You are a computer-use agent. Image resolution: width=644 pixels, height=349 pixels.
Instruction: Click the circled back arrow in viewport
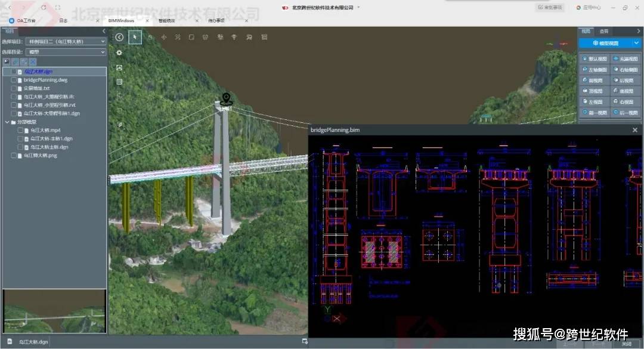[119, 37]
